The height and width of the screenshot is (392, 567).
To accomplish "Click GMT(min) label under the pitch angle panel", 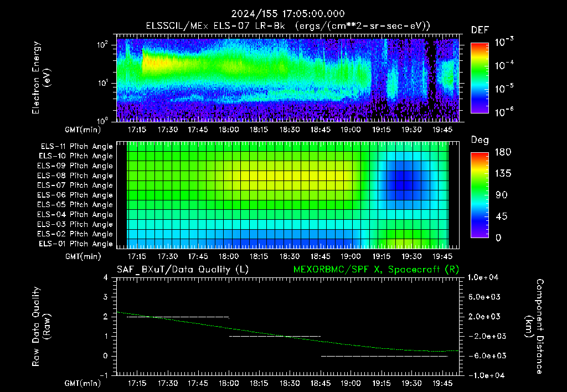I will (83, 256).
